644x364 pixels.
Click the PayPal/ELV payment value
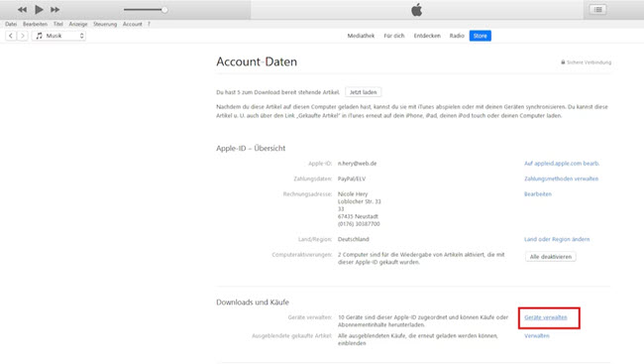click(352, 179)
